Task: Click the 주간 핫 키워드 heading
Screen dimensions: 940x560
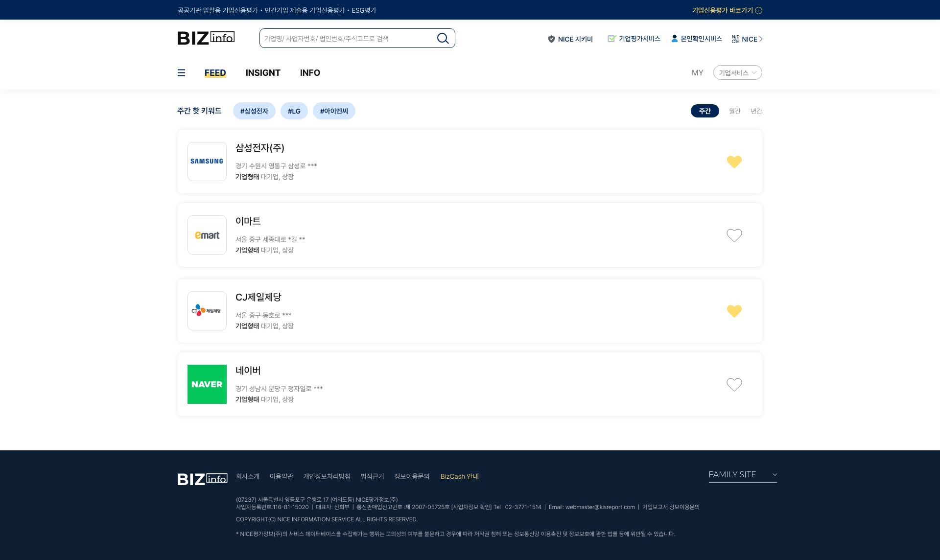Action: tap(199, 111)
